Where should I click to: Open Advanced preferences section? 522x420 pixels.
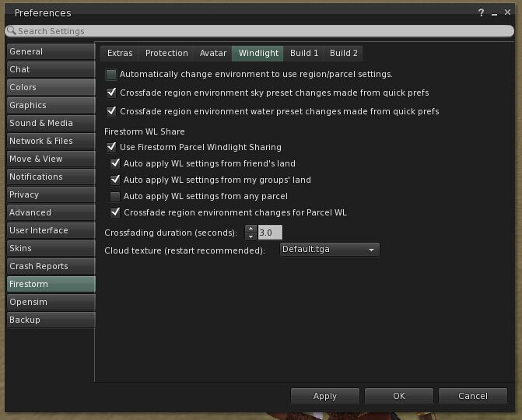click(x=51, y=212)
